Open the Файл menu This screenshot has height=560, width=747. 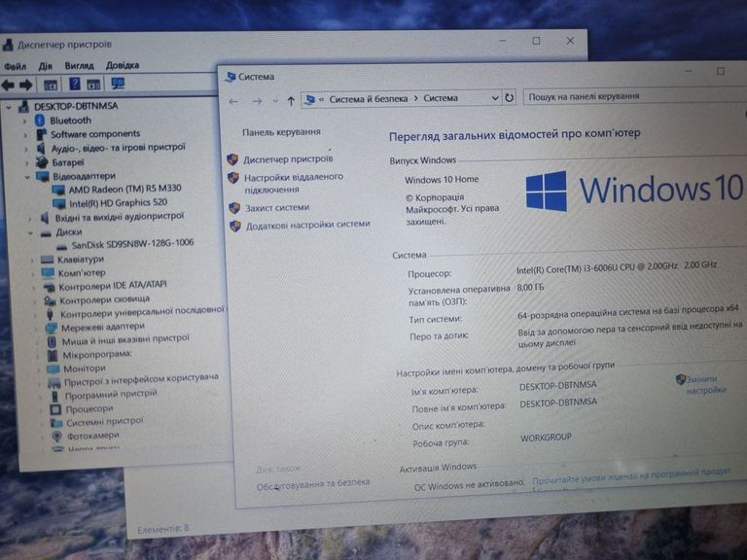(15, 66)
